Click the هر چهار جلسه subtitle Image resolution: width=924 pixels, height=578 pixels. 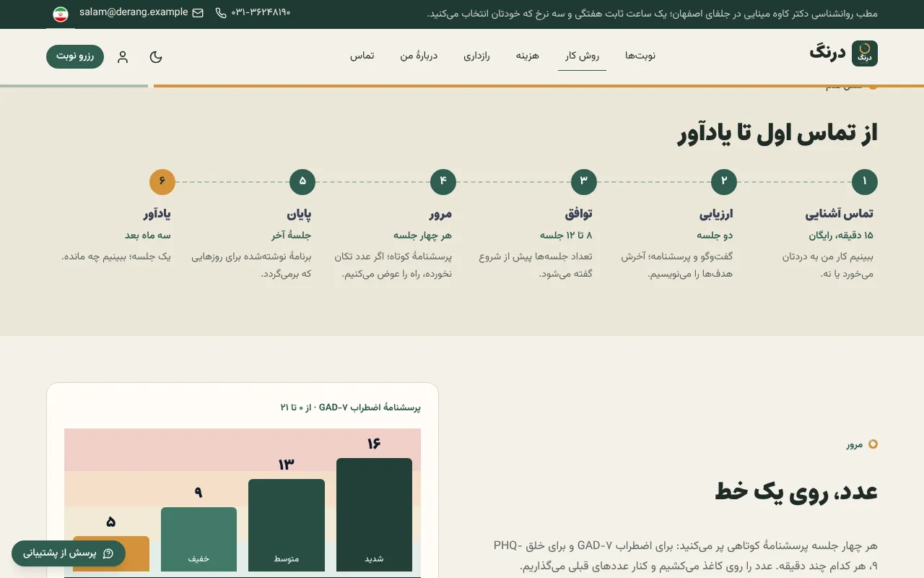coord(422,236)
